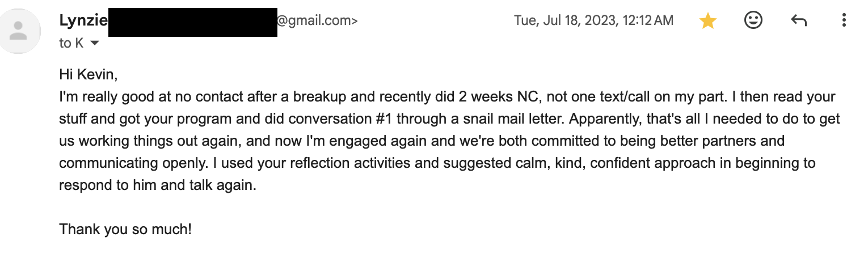Click the text "respond to him and talk again."
The width and height of the screenshot is (868, 254).
(158, 185)
